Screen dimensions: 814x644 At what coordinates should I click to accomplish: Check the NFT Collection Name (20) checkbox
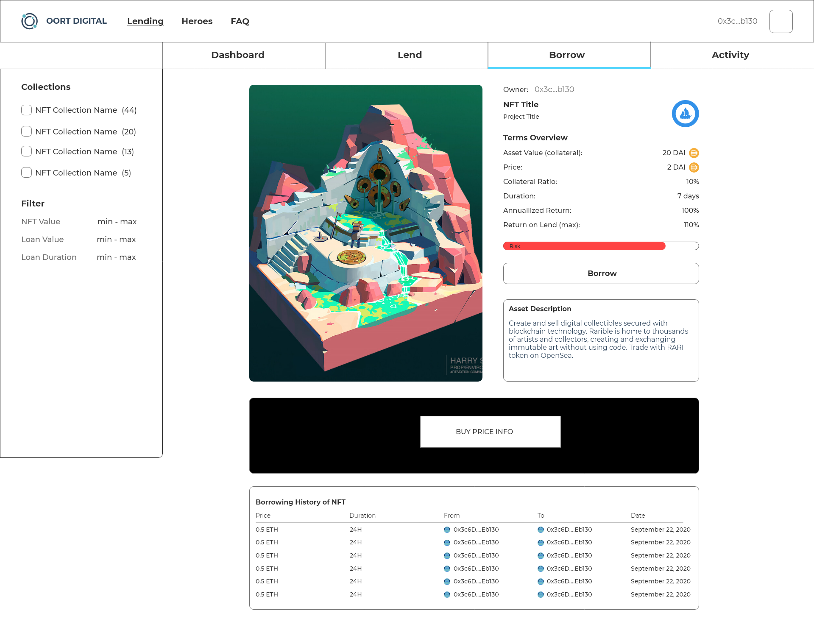[26, 131]
